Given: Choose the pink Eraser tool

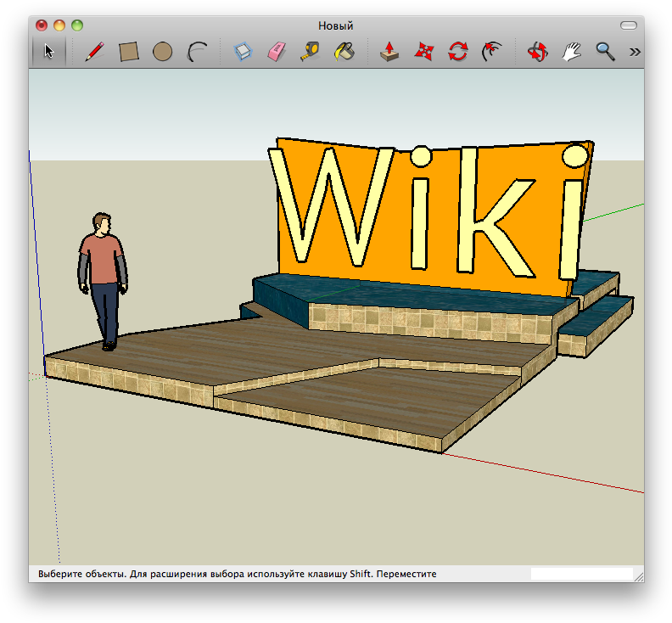Looking at the screenshot, I should (x=277, y=52).
